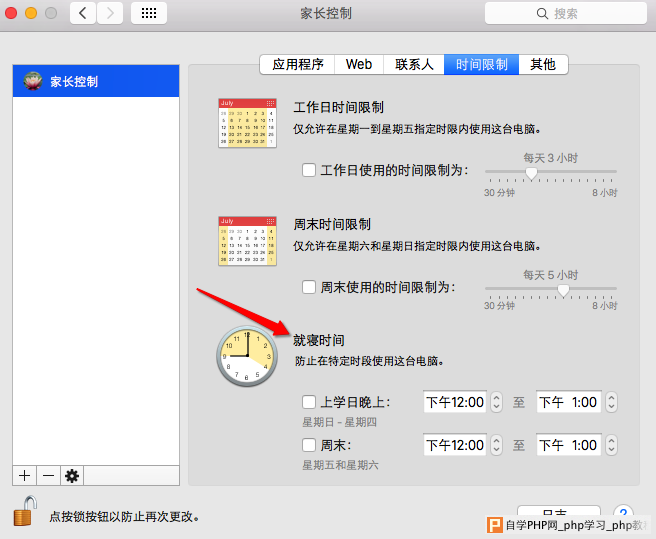
Task: Open the 其他 tab
Action: [543, 64]
